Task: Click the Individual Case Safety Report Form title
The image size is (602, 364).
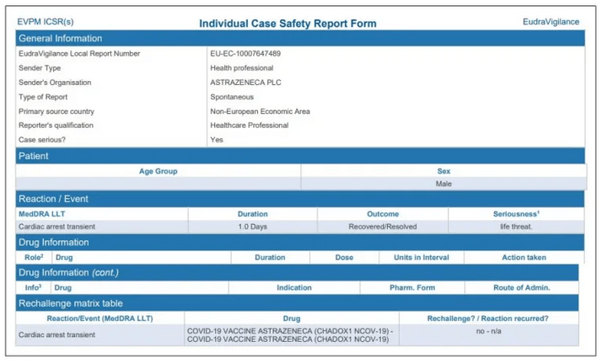Action: [288, 24]
